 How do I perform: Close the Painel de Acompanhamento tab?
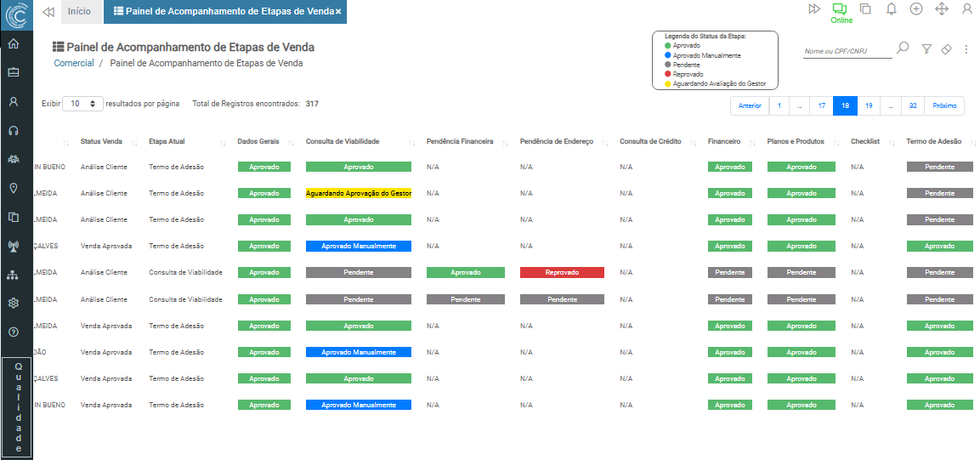(338, 11)
